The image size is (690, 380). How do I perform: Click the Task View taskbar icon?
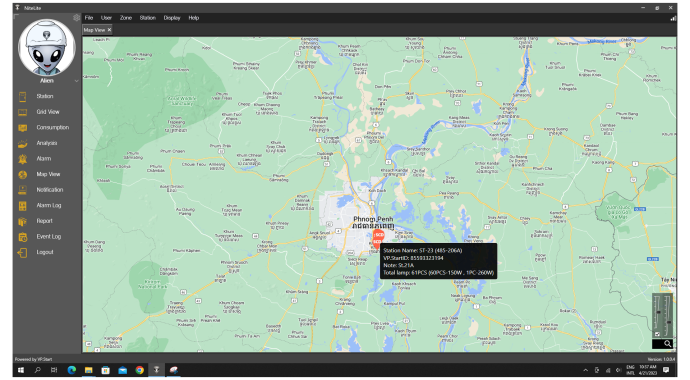(54, 370)
